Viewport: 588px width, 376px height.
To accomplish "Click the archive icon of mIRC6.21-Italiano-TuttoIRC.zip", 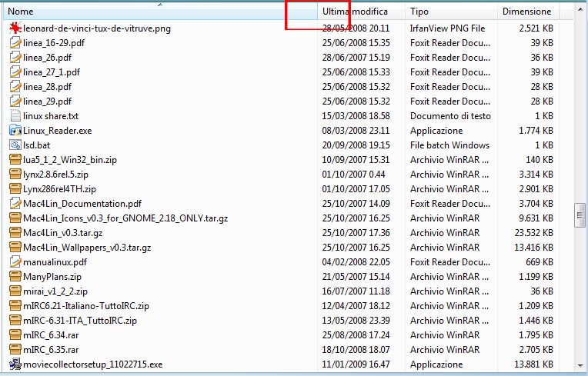I will tap(15, 305).
